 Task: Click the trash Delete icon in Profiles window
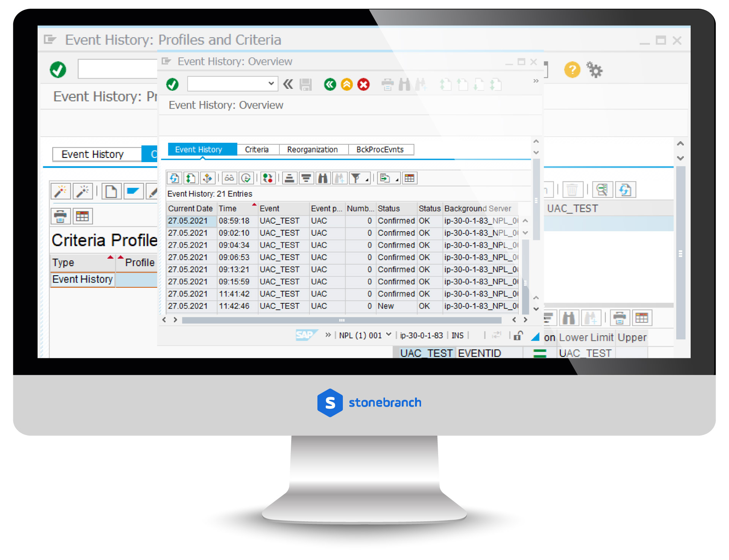coord(572,189)
